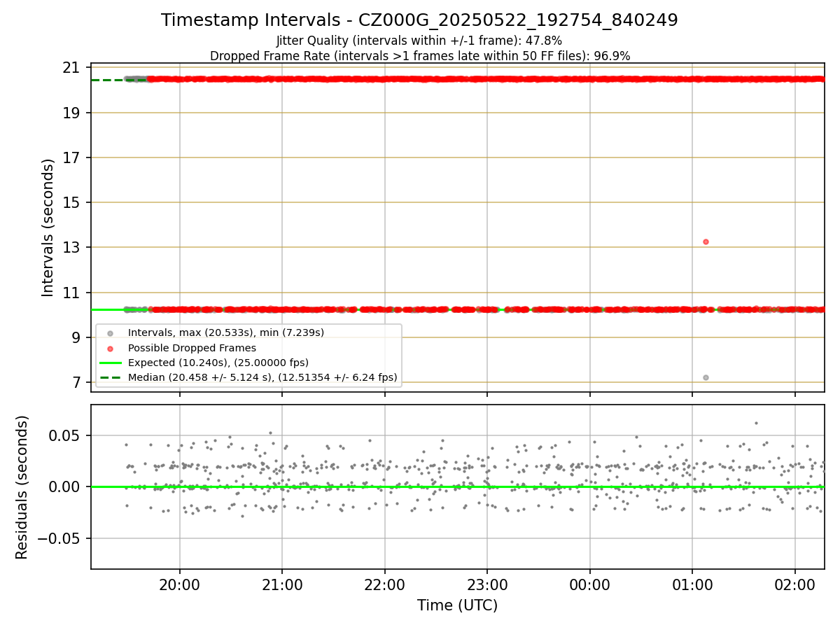Click the Residuals (seconds) y-axis label
Screen dimensions: 840x630
pyautogui.click(x=22, y=487)
